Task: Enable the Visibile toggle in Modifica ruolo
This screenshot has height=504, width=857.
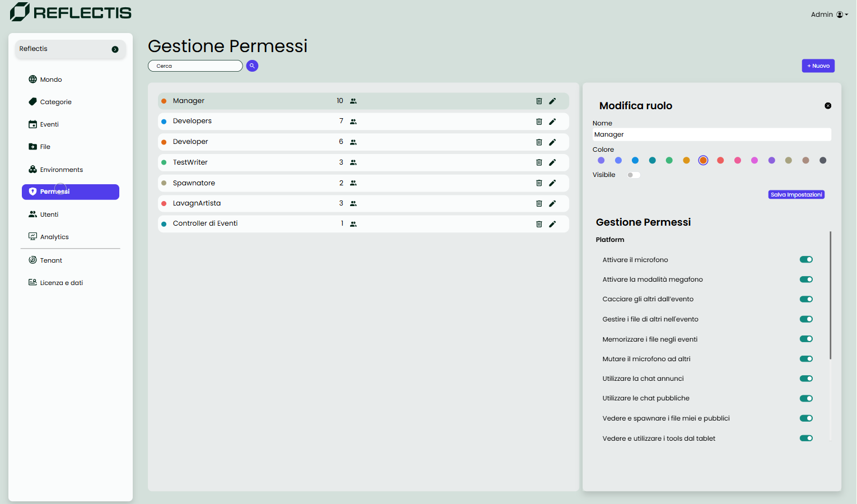Action: click(x=633, y=175)
